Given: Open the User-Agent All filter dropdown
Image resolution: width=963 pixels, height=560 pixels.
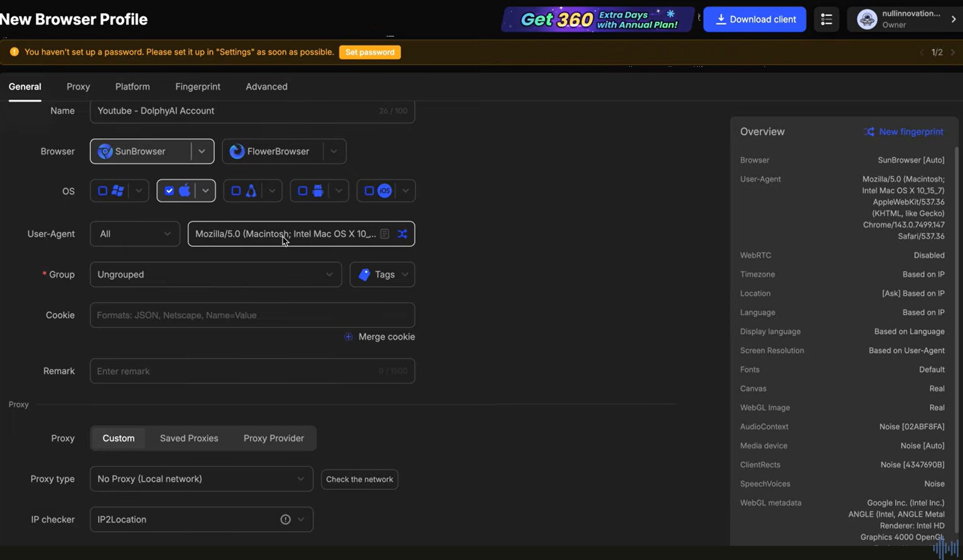Looking at the screenshot, I should tap(135, 234).
